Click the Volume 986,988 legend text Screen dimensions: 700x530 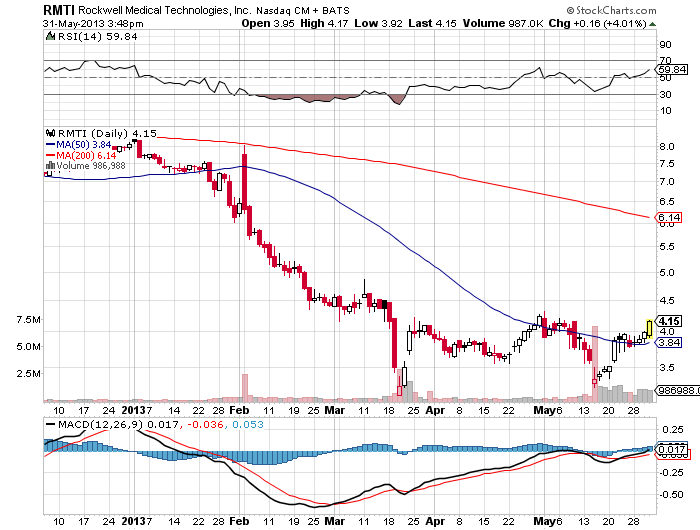click(91, 166)
